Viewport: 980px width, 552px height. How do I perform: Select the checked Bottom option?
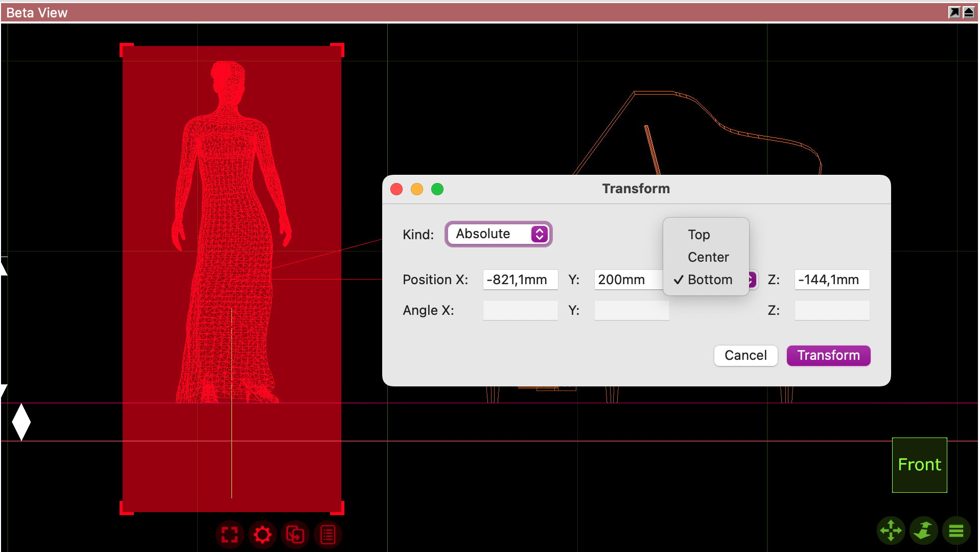coord(709,280)
